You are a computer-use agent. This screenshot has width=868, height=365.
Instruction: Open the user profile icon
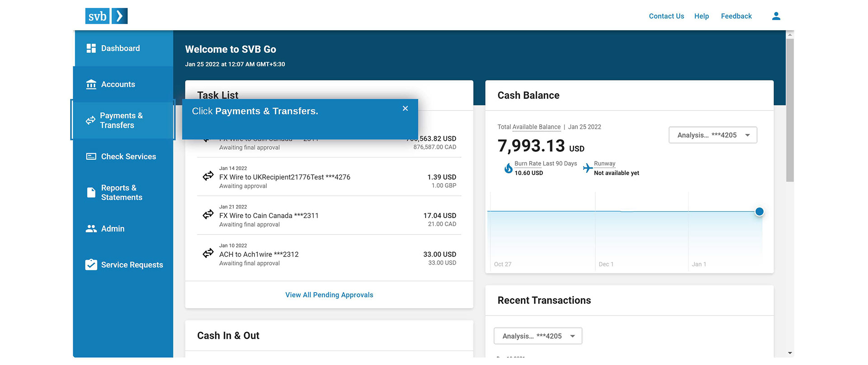(x=776, y=16)
